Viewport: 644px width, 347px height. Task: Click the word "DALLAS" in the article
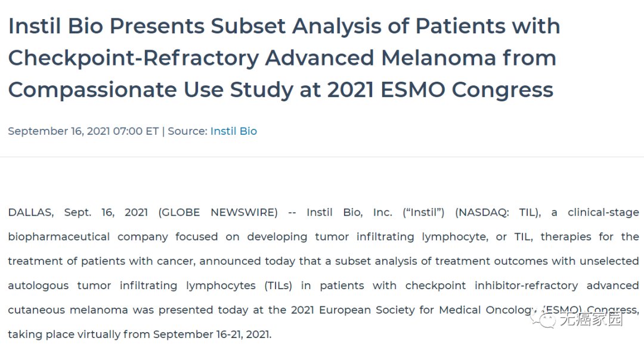pos(30,212)
